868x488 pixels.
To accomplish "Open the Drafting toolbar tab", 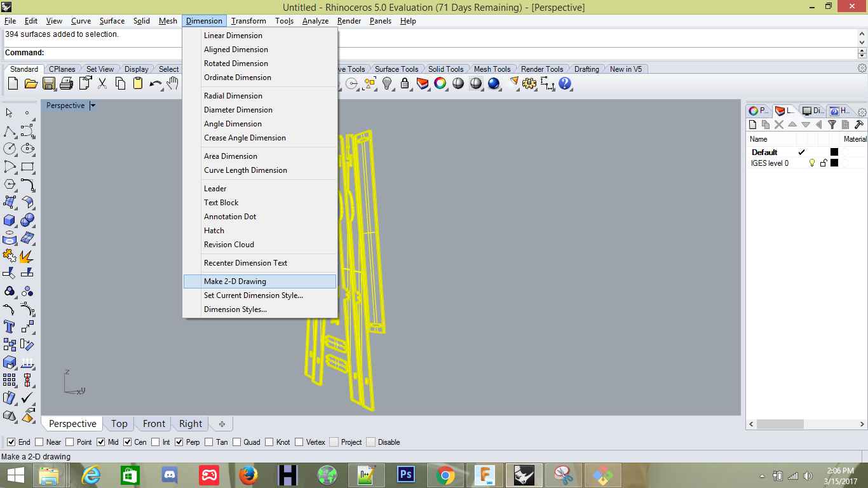I will coord(587,69).
